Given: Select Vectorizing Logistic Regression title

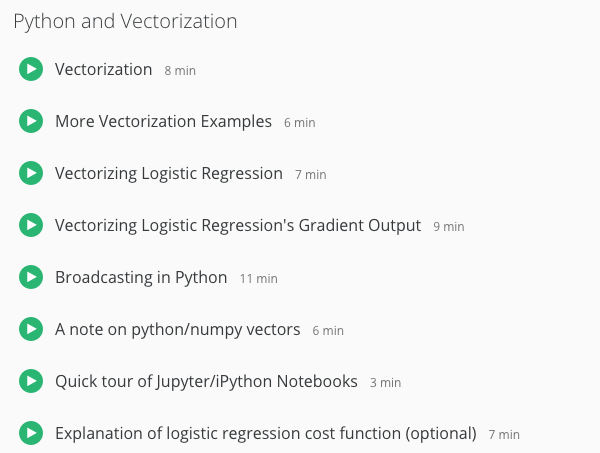Looking at the screenshot, I should (x=168, y=173).
